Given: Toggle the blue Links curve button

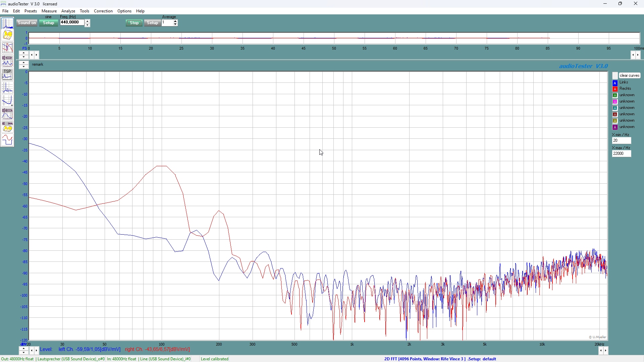Looking at the screenshot, I should 615,83.
